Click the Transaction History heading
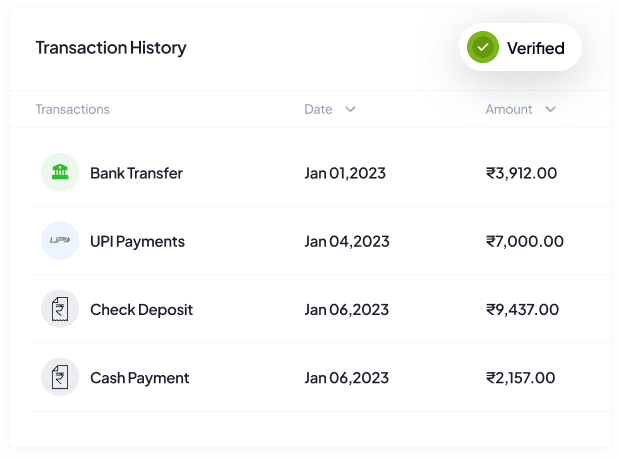 coord(110,48)
